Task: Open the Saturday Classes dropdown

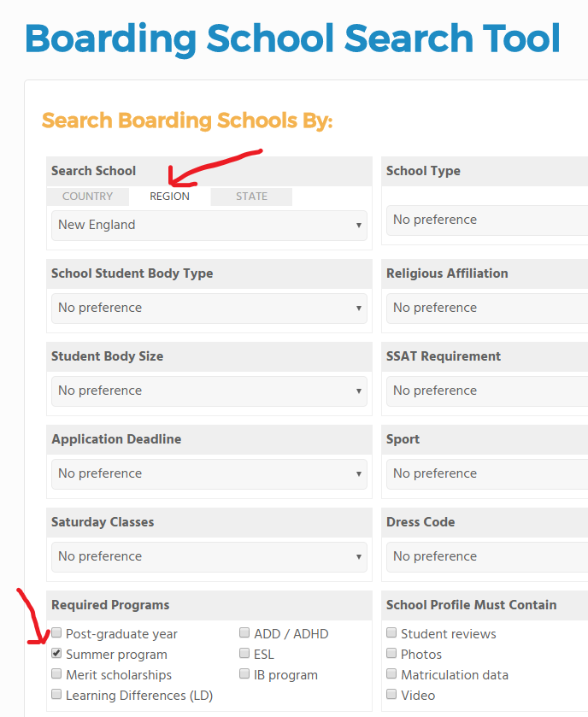Action: pos(209,557)
